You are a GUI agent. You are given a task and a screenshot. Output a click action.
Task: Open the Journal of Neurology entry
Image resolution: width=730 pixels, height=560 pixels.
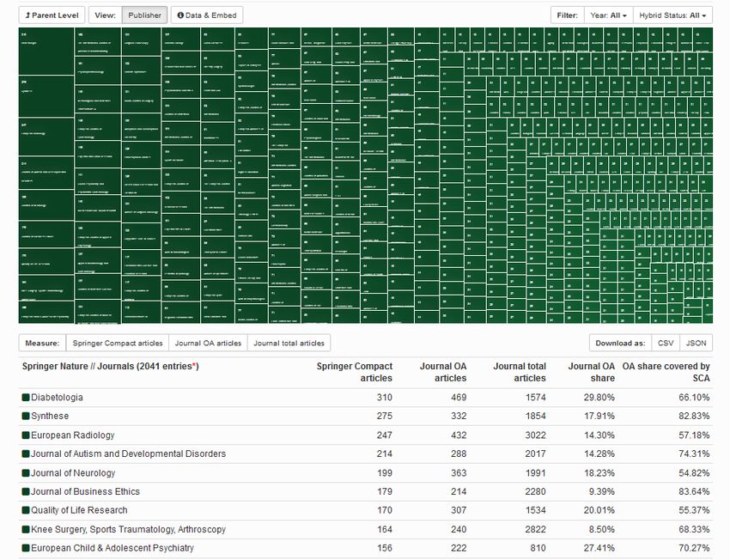click(73, 473)
